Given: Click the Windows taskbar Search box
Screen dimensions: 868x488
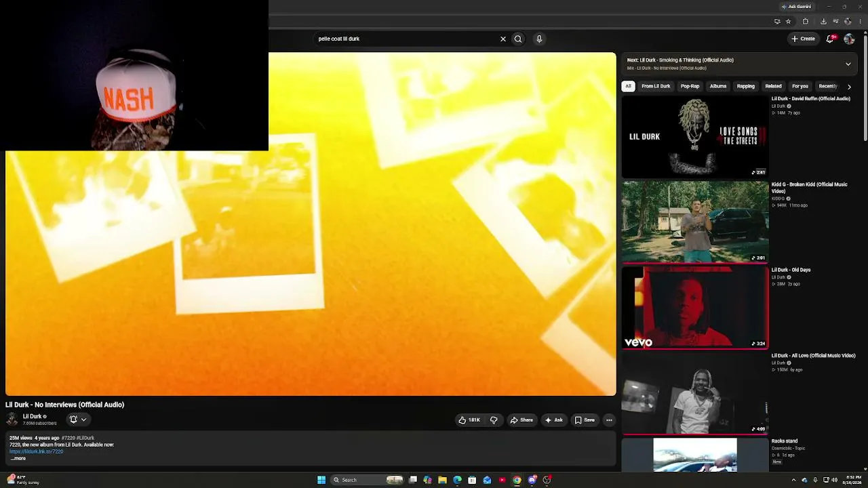Looking at the screenshot, I should pos(367,480).
